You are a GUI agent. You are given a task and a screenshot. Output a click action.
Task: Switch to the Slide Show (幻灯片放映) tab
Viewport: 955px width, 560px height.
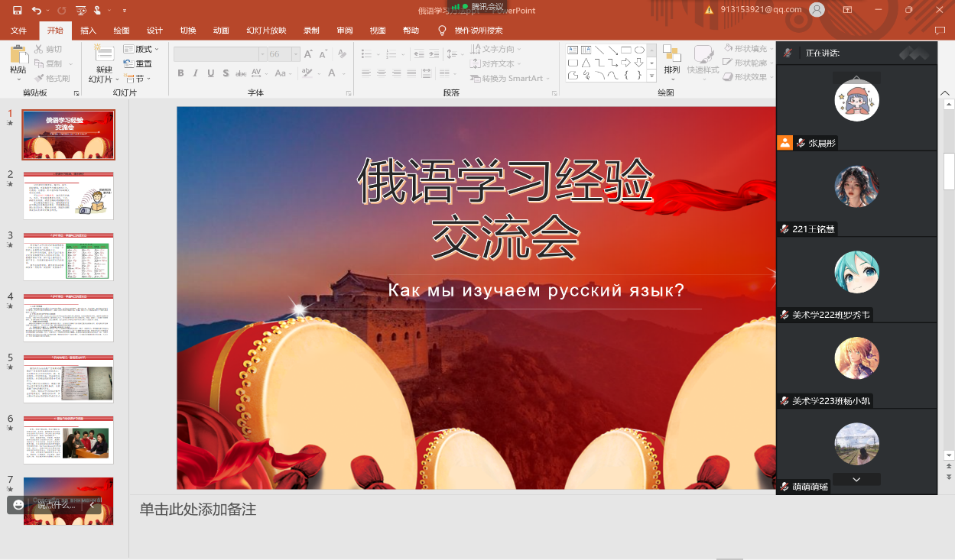point(266,31)
